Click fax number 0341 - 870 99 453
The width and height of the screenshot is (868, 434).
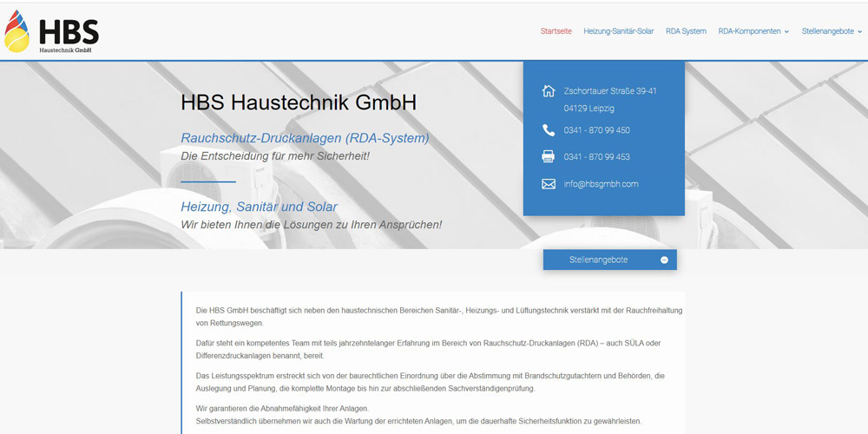(597, 156)
